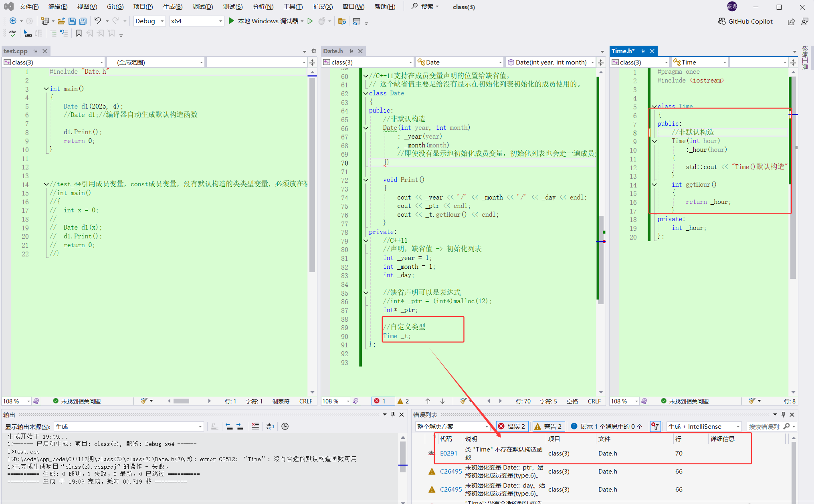Open the E0291 error code link
Viewport: 814px width, 504px height.
[448, 453]
